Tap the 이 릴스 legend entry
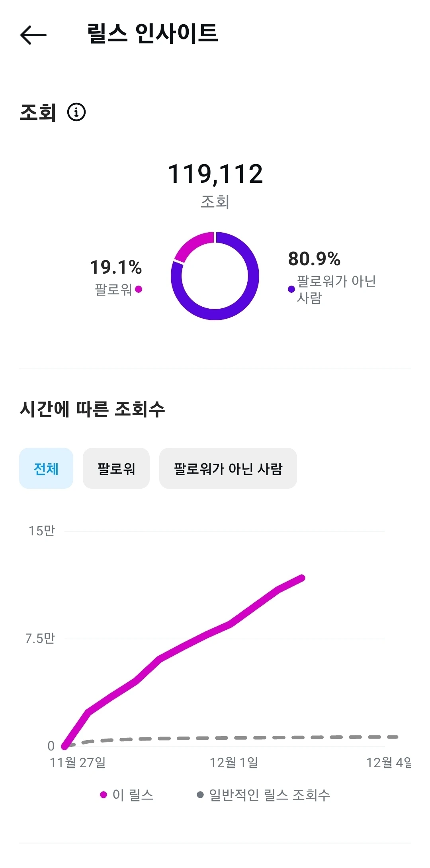 (x=127, y=795)
